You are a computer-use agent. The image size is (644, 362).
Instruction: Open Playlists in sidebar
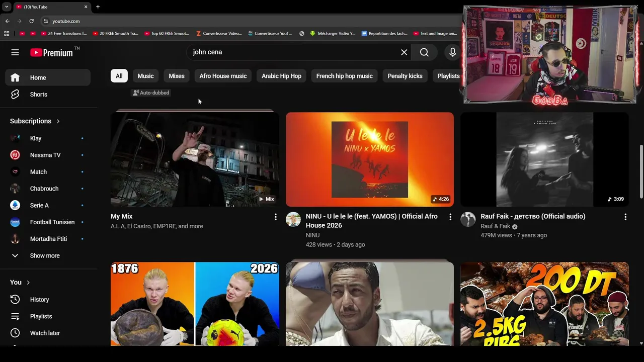click(48, 316)
